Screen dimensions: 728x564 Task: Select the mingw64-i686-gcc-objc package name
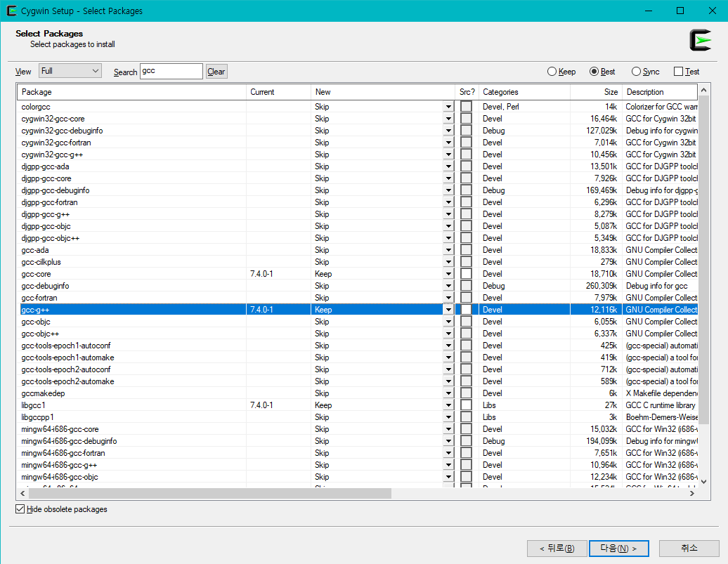pyautogui.click(x=60, y=477)
